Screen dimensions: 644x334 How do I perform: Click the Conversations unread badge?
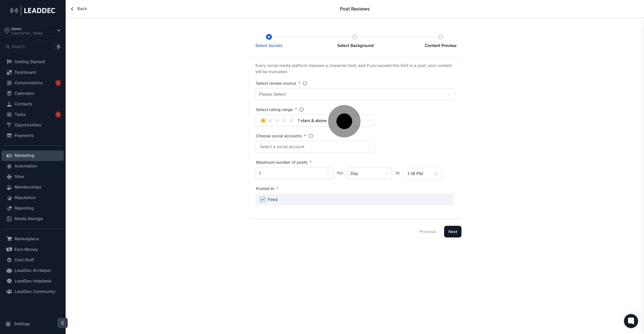point(58,83)
